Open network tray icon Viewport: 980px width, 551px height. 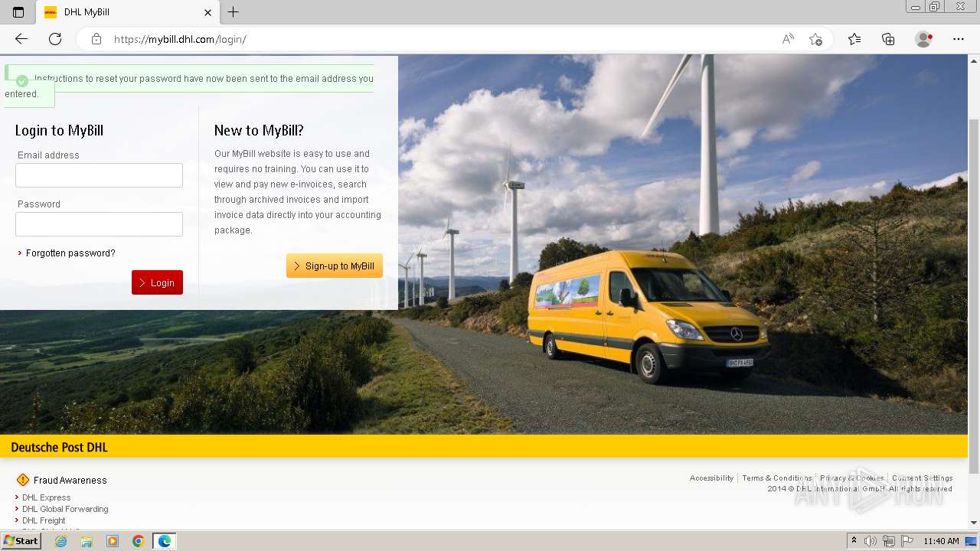tap(889, 541)
